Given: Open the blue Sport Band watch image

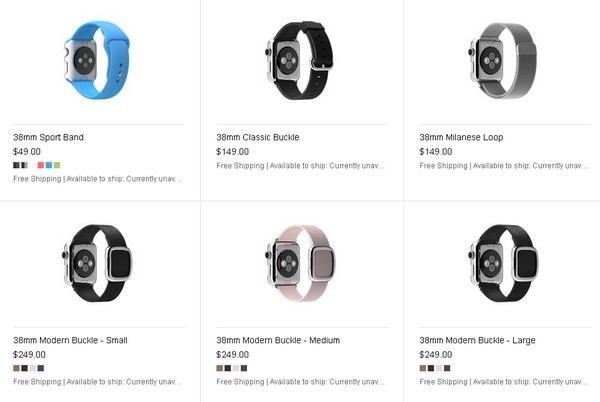Looking at the screenshot, I should [97, 60].
